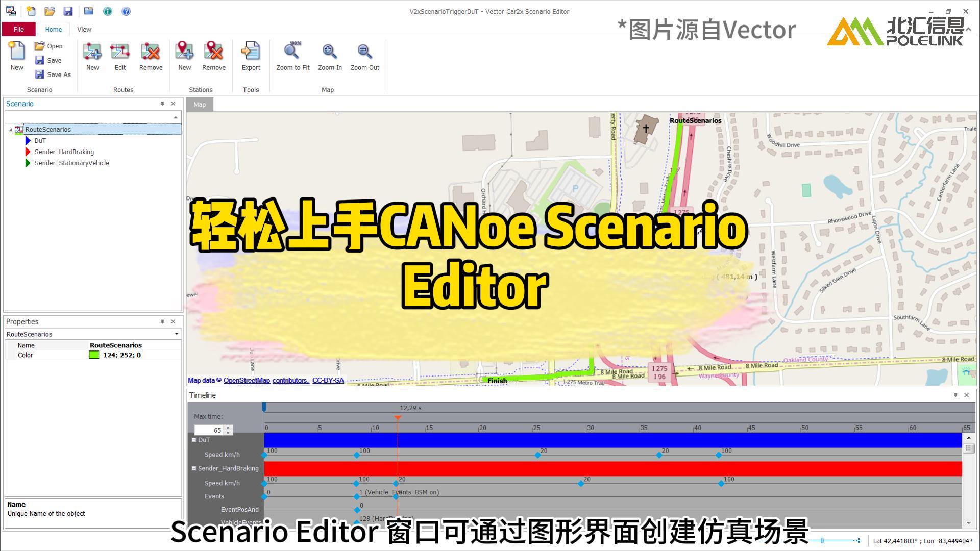Create a new route with Routes New

[92, 56]
